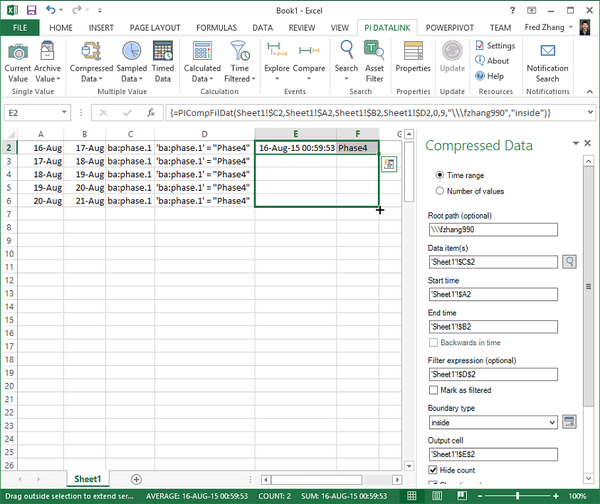
Task: Click the data item search magnifier button
Action: coord(570,261)
